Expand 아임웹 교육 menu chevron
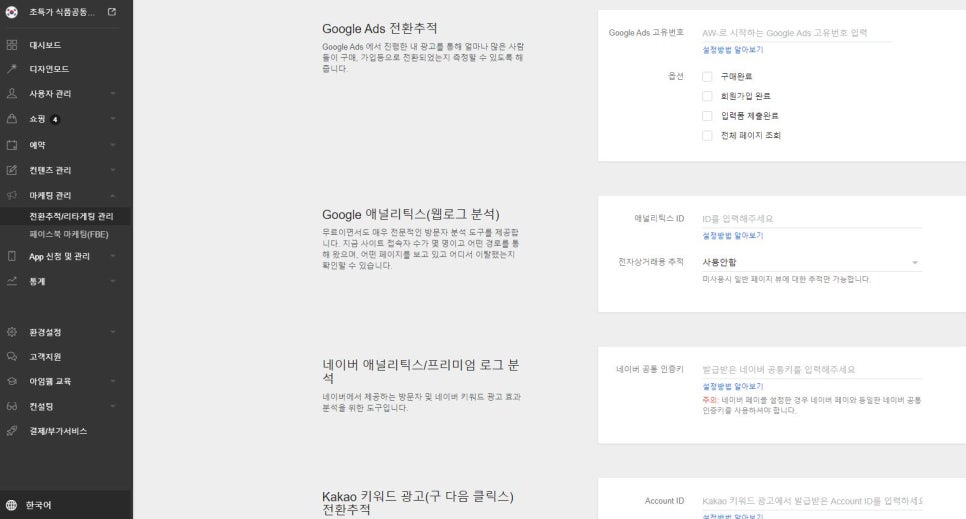 coord(113,382)
